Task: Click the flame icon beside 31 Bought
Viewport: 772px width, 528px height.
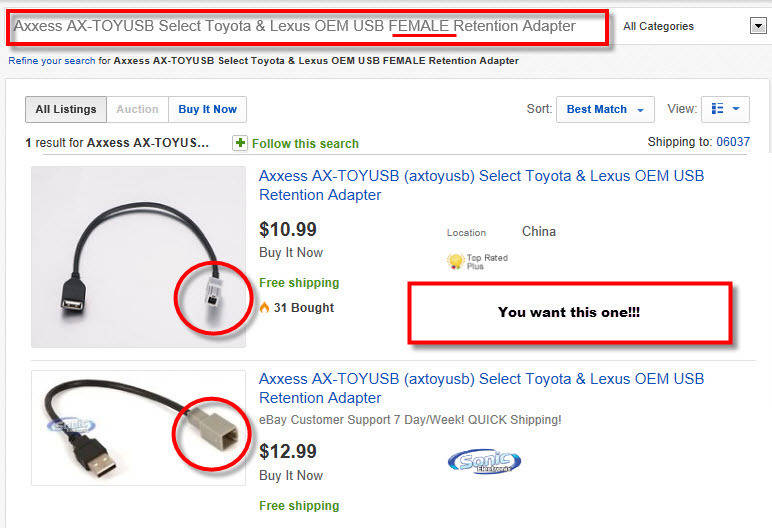Action: point(264,307)
